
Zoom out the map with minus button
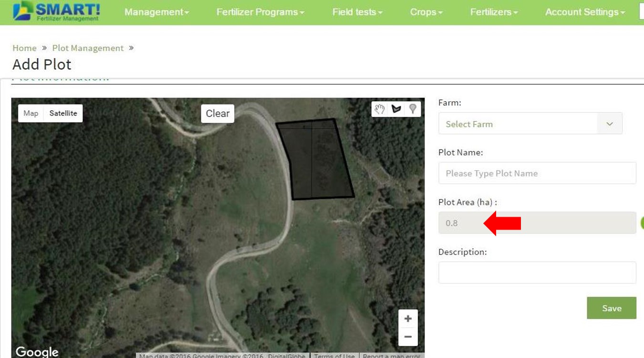408,337
